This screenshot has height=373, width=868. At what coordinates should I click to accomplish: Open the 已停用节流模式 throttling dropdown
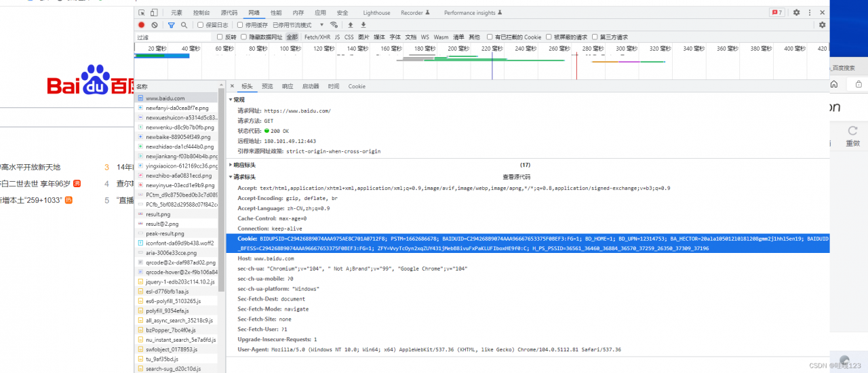[299, 25]
